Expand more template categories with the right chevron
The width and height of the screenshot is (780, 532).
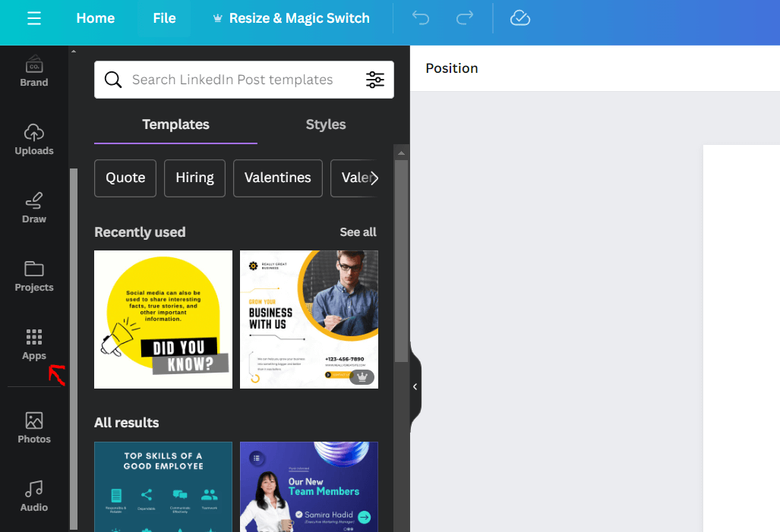coord(374,178)
